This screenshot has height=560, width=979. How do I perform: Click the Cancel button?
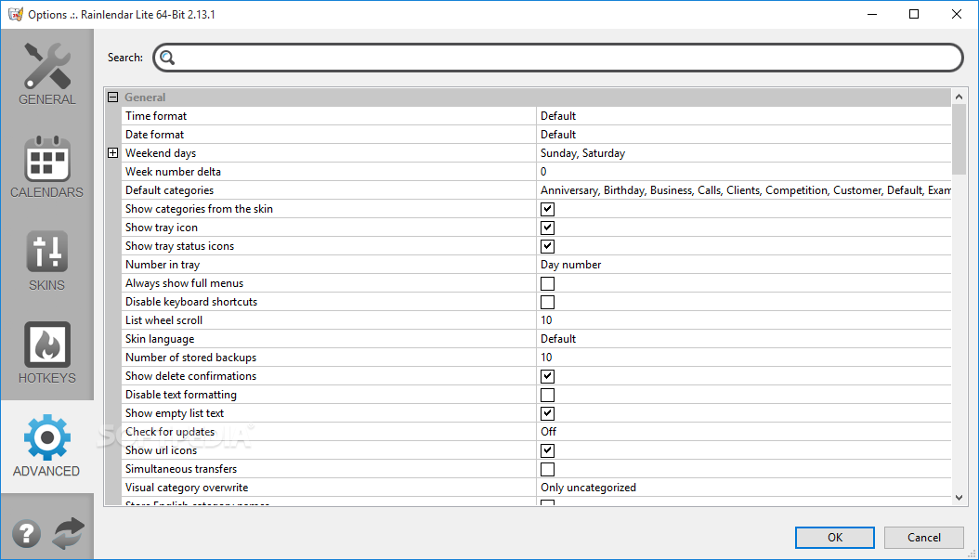click(924, 538)
